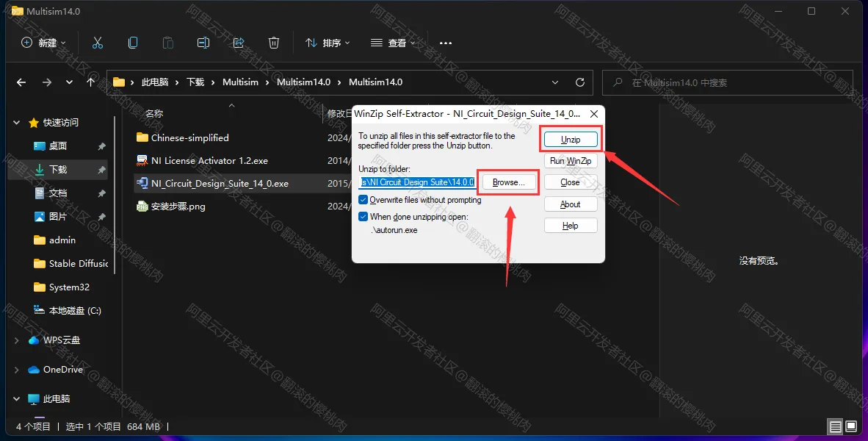Viewport: 868px width, 441px height.
Task: Sort by the 名称 column header
Action: point(154,114)
